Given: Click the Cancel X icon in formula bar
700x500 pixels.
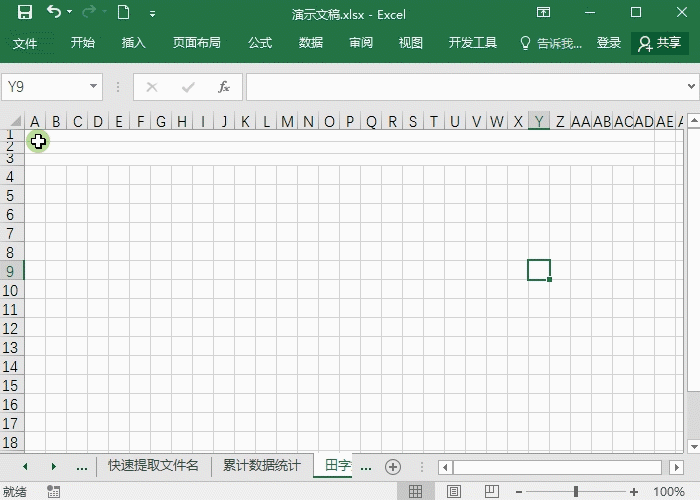Looking at the screenshot, I should [152, 87].
